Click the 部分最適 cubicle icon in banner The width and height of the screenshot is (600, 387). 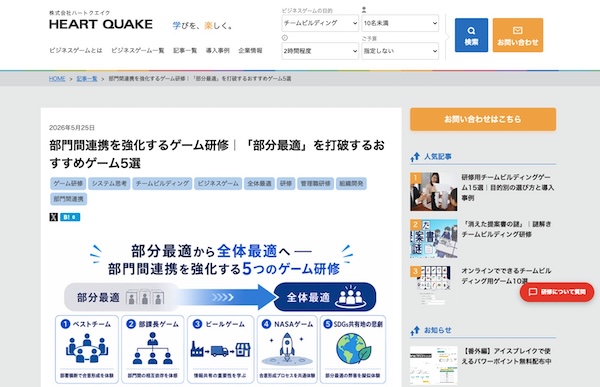tap(145, 297)
